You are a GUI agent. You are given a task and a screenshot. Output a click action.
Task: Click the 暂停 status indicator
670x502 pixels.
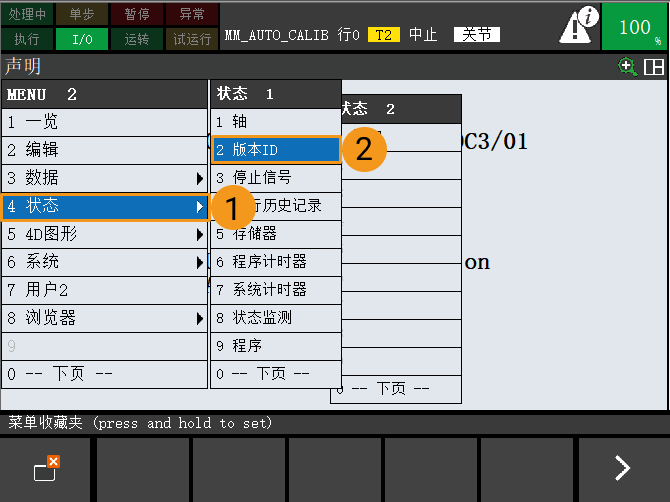137,14
